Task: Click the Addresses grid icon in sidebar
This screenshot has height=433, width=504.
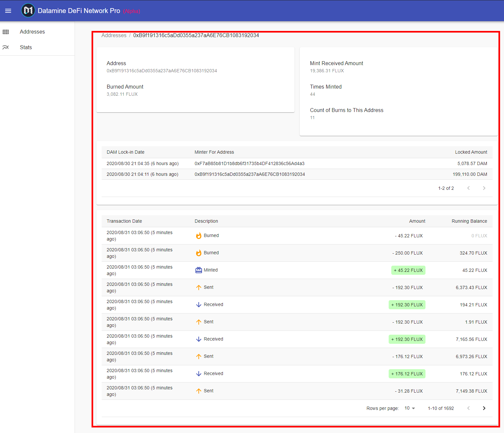Action: (6, 32)
